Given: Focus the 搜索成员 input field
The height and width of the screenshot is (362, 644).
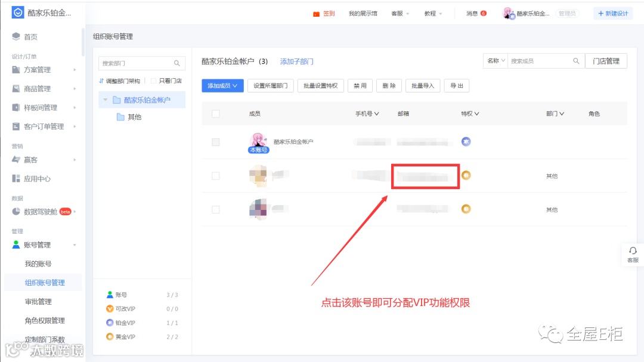Looking at the screenshot, I should 546,61.
